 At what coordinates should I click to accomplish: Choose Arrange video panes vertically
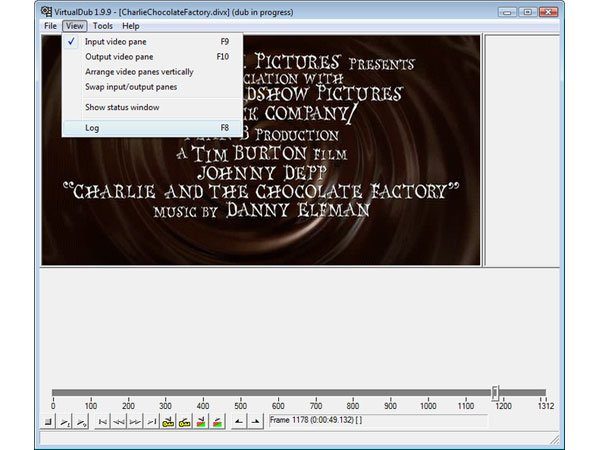(152, 72)
